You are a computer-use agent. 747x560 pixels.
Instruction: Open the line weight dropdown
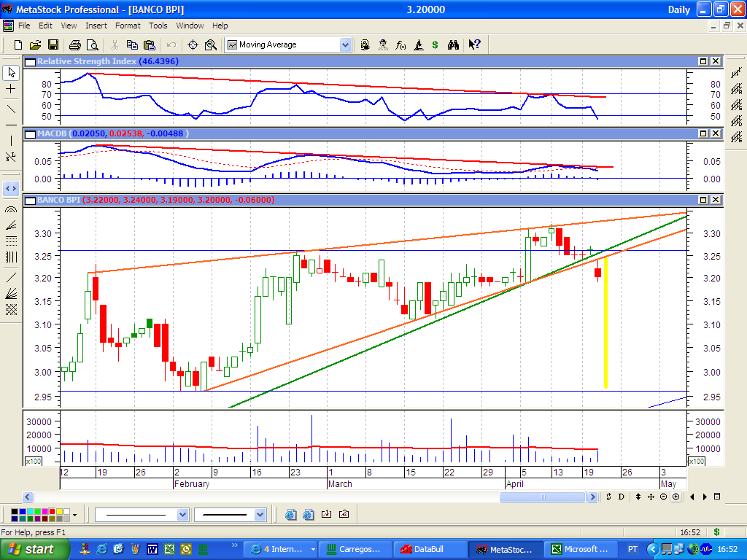pos(260,515)
